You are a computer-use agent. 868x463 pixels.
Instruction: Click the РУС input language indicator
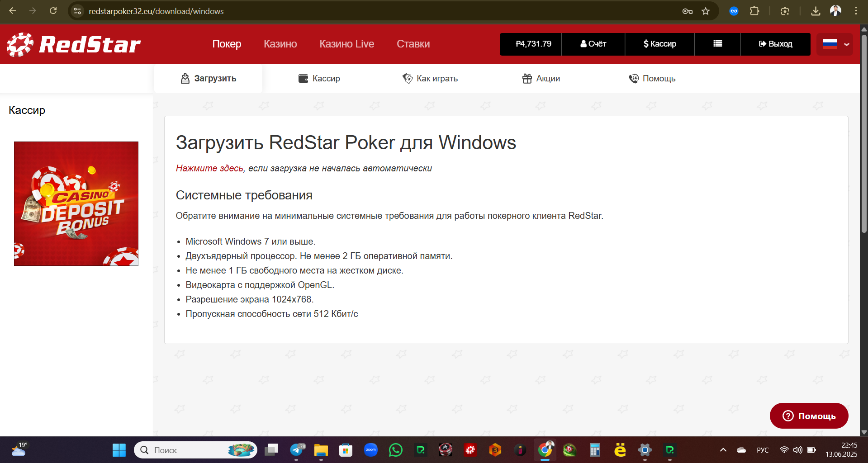[x=763, y=450]
